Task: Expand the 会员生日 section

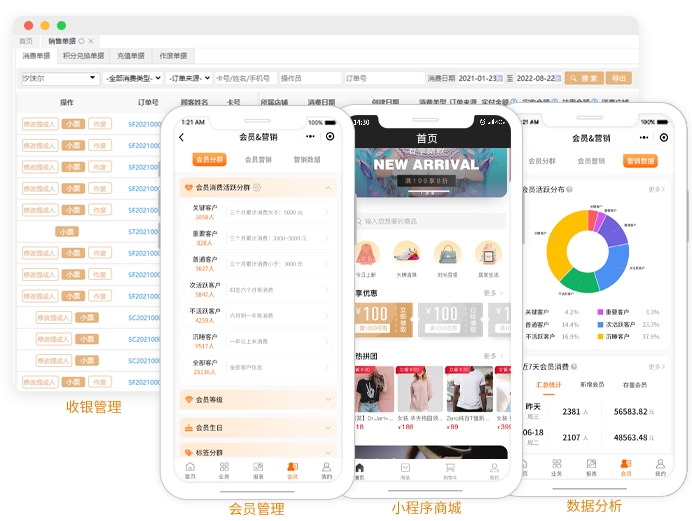Action: [x=328, y=427]
